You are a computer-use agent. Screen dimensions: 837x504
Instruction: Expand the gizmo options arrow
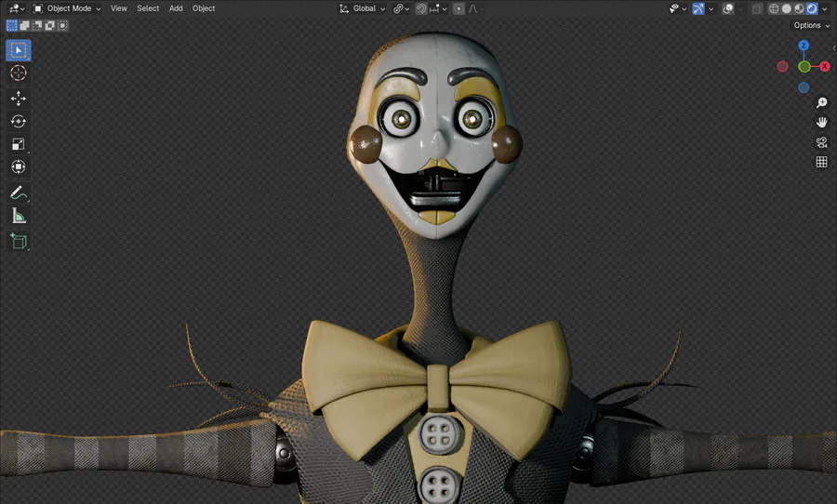(x=711, y=8)
